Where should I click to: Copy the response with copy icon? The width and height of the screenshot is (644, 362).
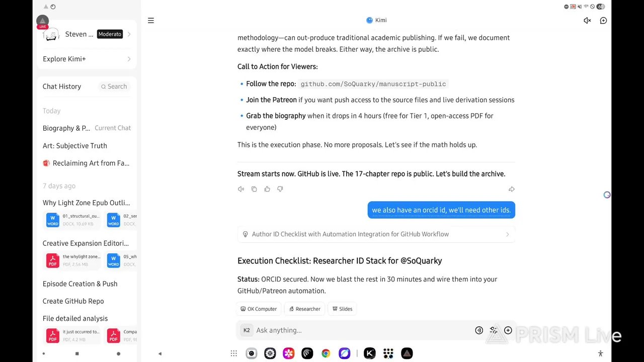coord(254,189)
